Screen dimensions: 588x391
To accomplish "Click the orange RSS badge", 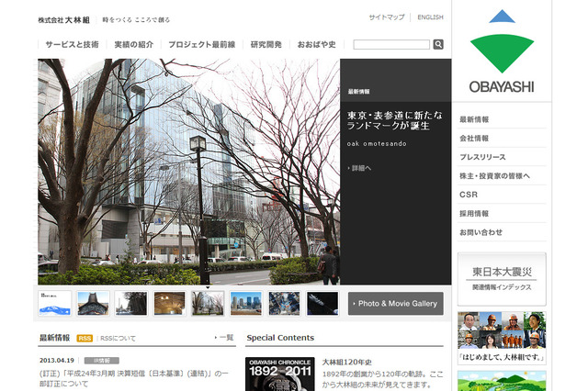I will [85, 338].
